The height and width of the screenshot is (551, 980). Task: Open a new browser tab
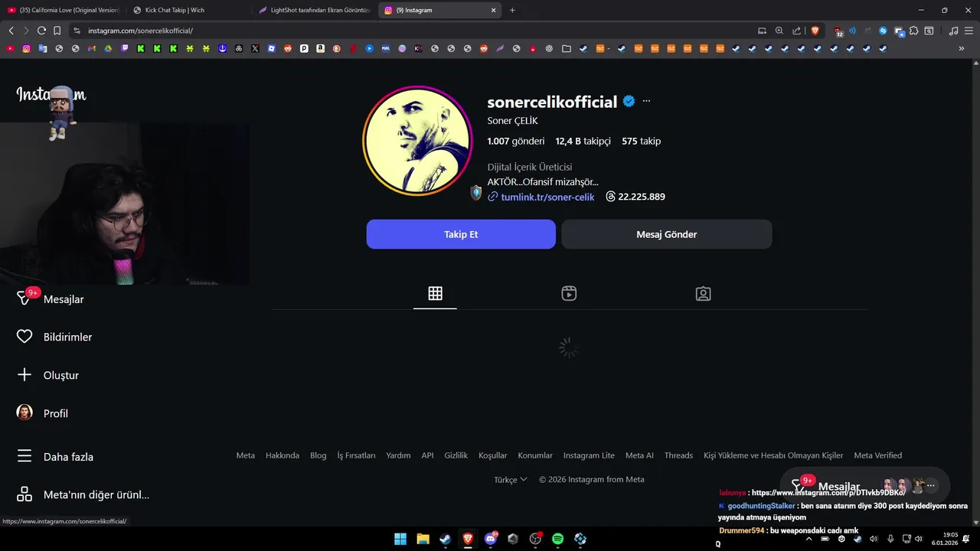[512, 10]
